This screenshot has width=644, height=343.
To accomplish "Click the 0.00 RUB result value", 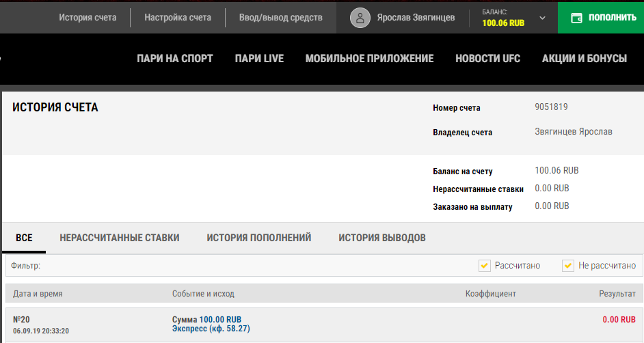I will click(619, 320).
